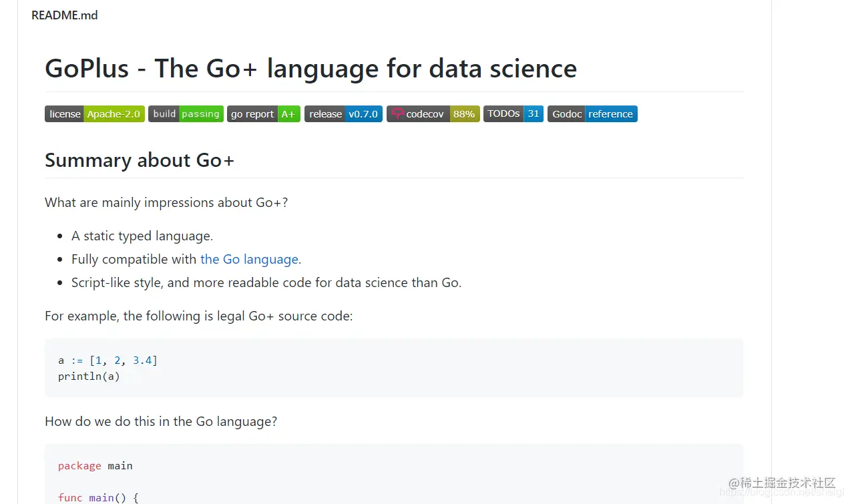Click the func main() code line
The width and height of the screenshot is (850, 504).
(x=98, y=497)
